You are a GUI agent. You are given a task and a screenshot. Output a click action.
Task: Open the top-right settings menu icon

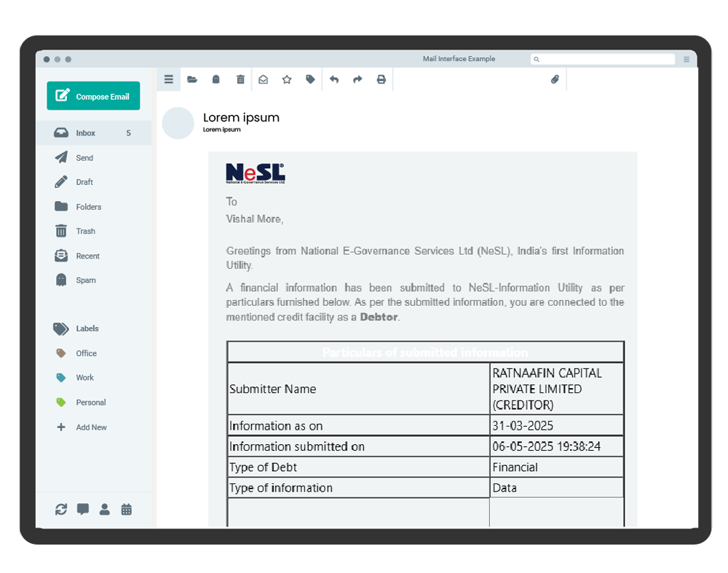click(x=686, y=59)
